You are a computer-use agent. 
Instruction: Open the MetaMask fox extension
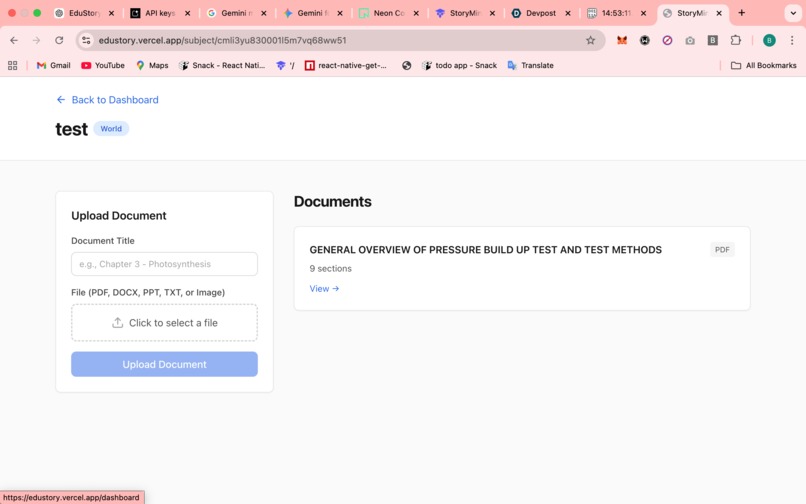click(622, 40)
